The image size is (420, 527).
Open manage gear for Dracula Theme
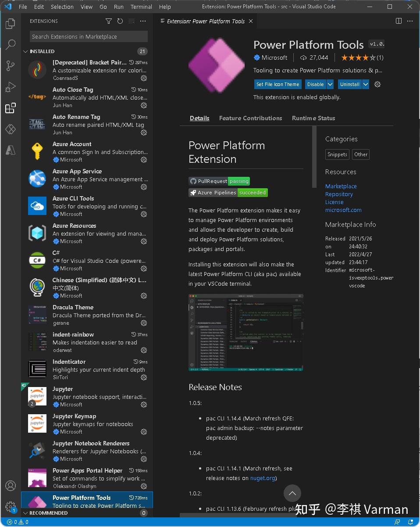144,323
